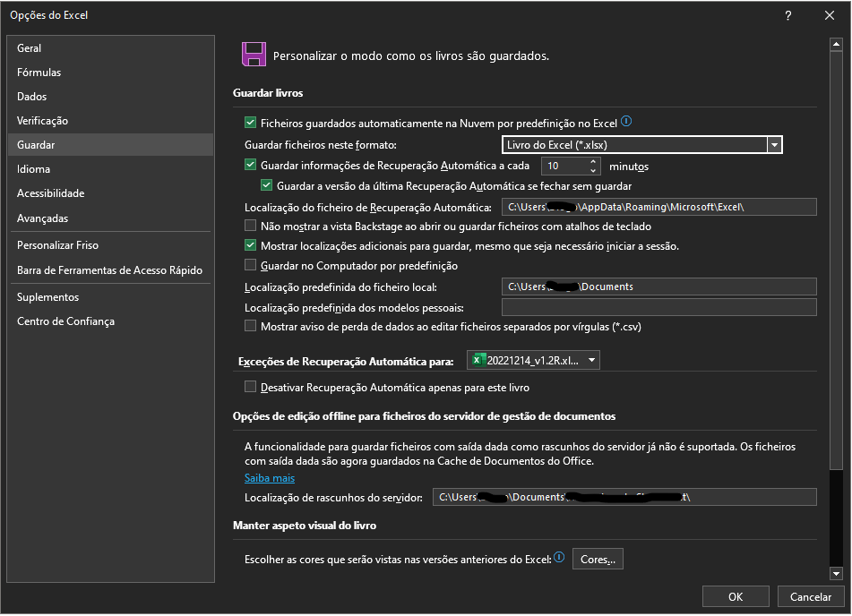852x616 pixels.
Task: Click the AutoRecover minutes number field
Action: 564,166
